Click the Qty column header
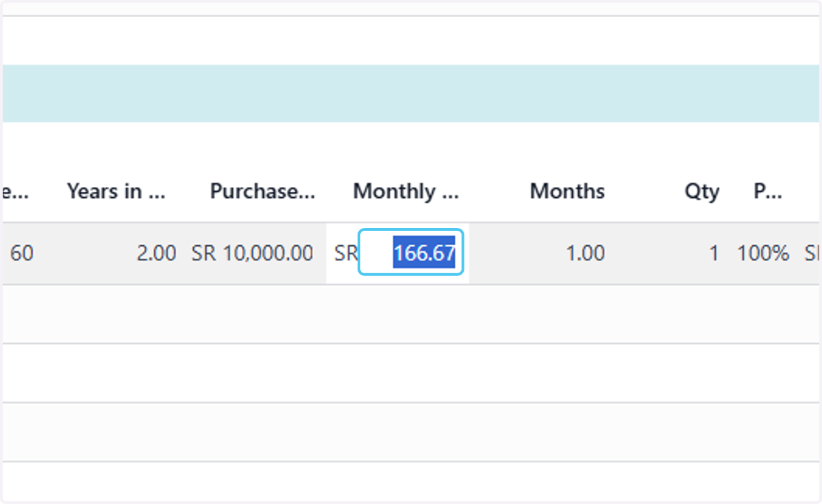The width and height of the screenshot is (822, 504). point(702,191)
